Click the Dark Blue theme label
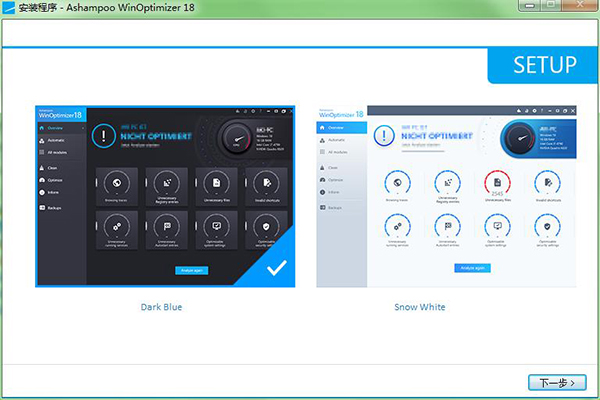 [x=161, y=307]
